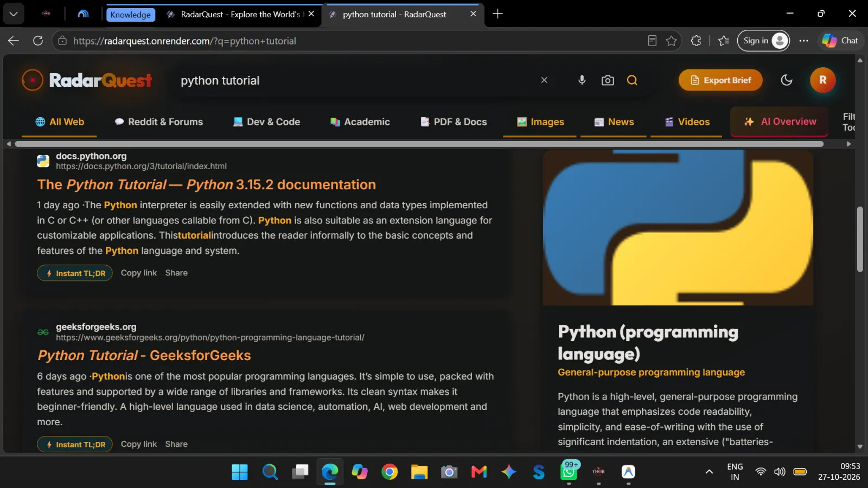Open the Edge Copilot Chat icon
The image size is (868, 488).
pyautogui.click(x=840, y=41)
